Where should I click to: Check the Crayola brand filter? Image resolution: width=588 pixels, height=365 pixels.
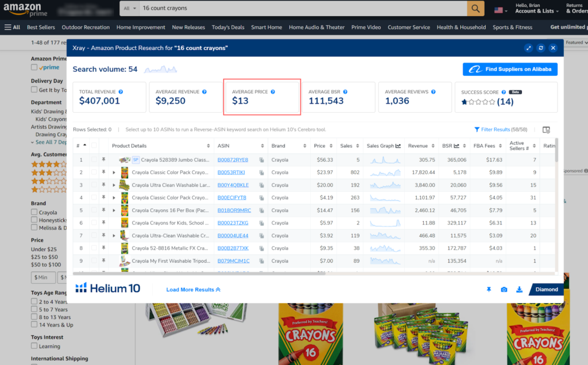pyautogui.click(x=34, y=213)
